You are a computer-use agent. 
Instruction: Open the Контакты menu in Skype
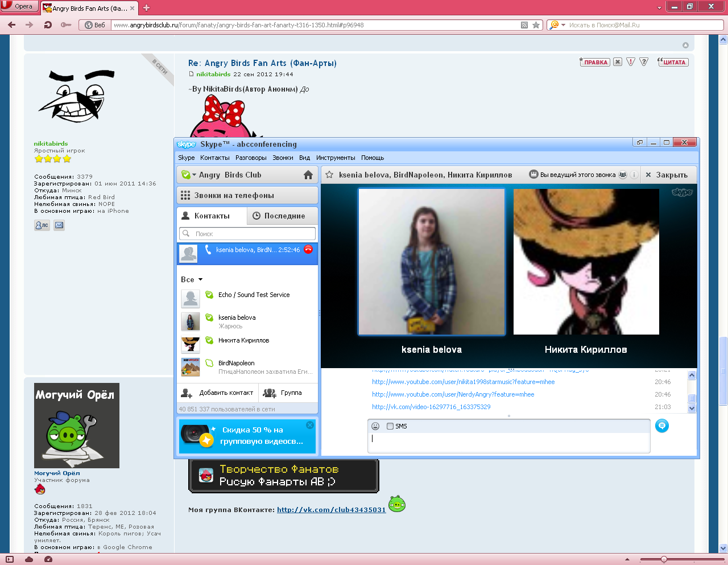(x=215, y=158)
